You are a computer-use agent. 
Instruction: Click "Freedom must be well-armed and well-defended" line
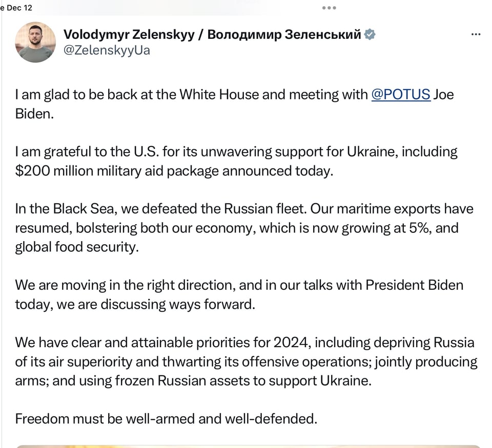(x=166, y=419)
